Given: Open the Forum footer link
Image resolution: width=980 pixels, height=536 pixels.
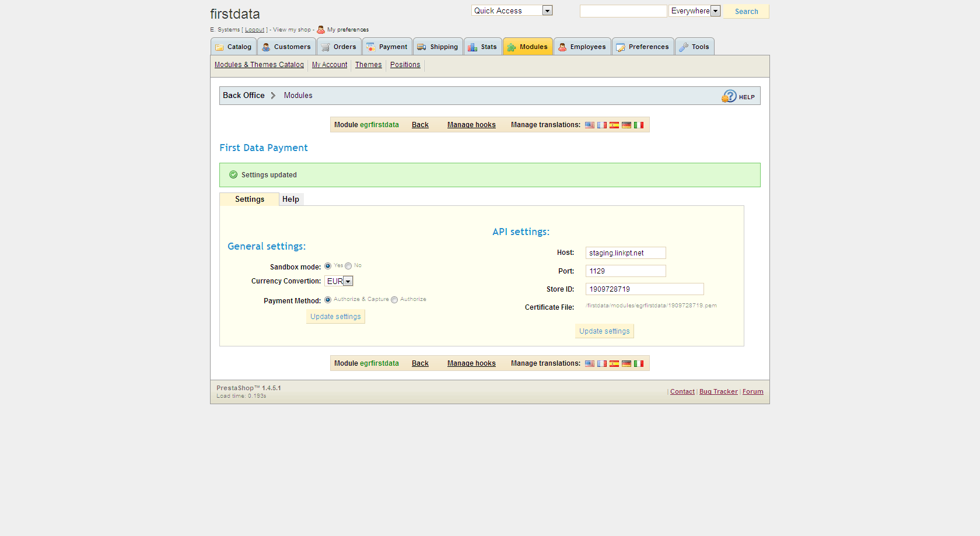Looking at the screenshot, I should tap(752, 392).
